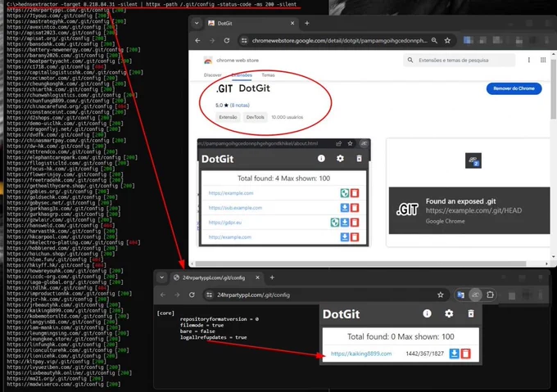Viewport: 557px width, 392px height.
Task: View site information for chromewebstore.google.com
Action: pos(244,41)
